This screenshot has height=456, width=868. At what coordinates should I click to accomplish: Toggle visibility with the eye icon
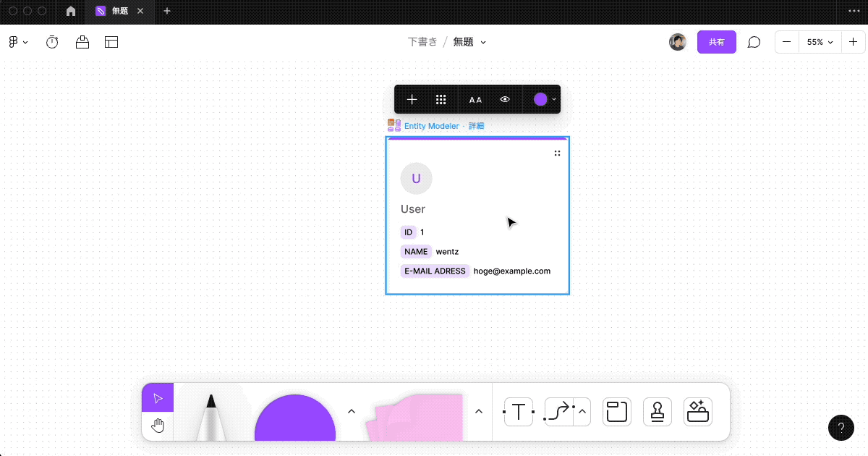[x=506, y=100]
